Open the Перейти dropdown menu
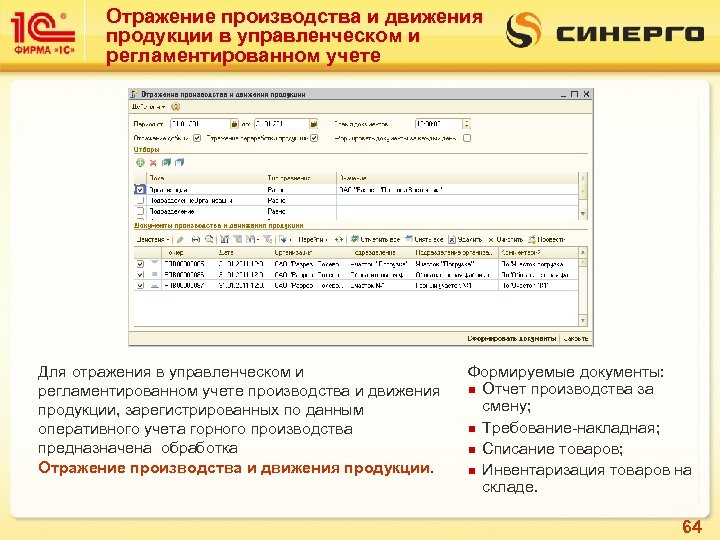This screenshot has height=540, width=720. 313,239
